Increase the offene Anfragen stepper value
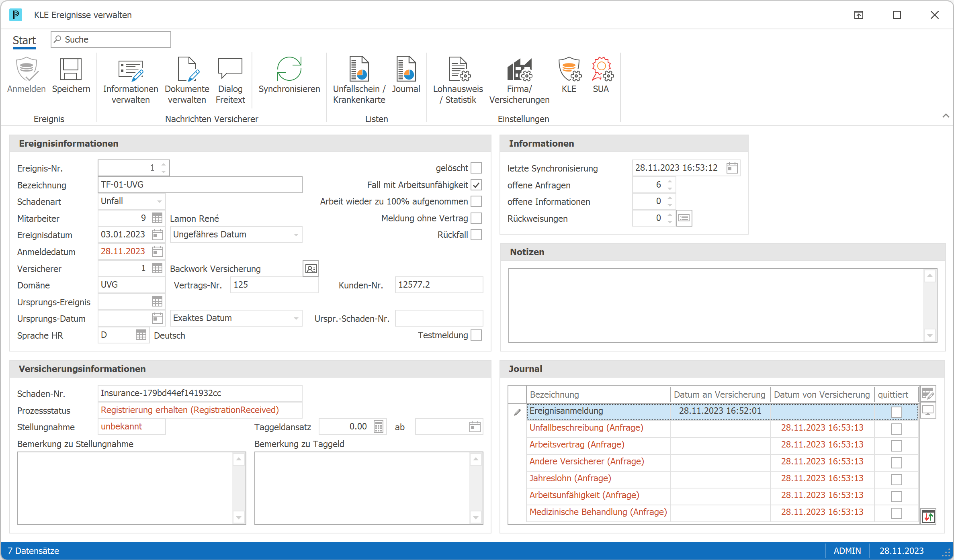The width and height of the screenshot is (954, 560). 670,181
